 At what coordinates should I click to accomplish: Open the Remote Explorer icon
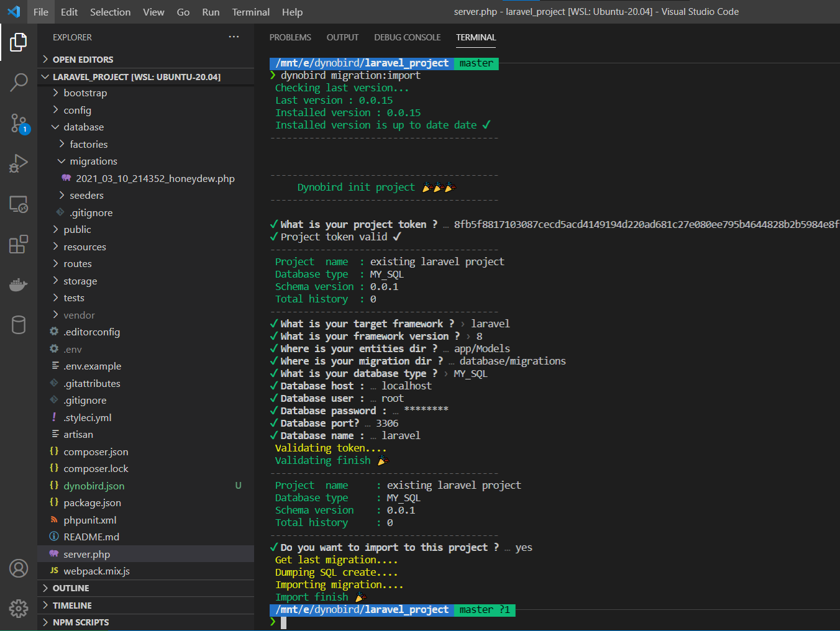pos(19,204)
